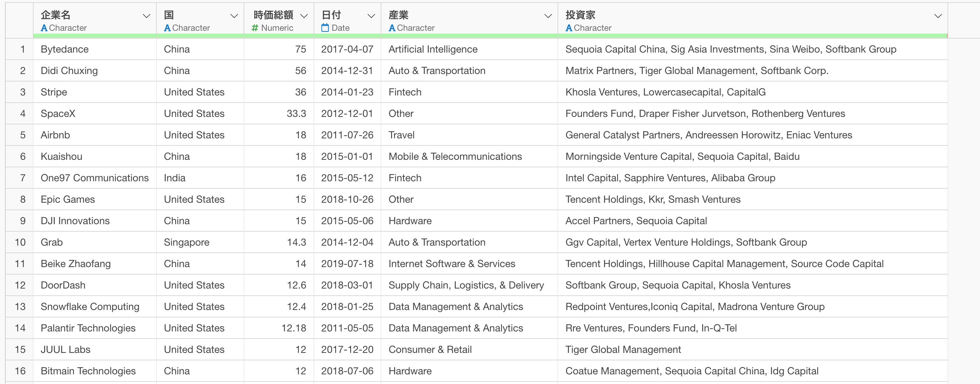The width and height of the screenshot is (980, 384).
Task: Select row number 16 header
Action: click(x=19, y=371)
